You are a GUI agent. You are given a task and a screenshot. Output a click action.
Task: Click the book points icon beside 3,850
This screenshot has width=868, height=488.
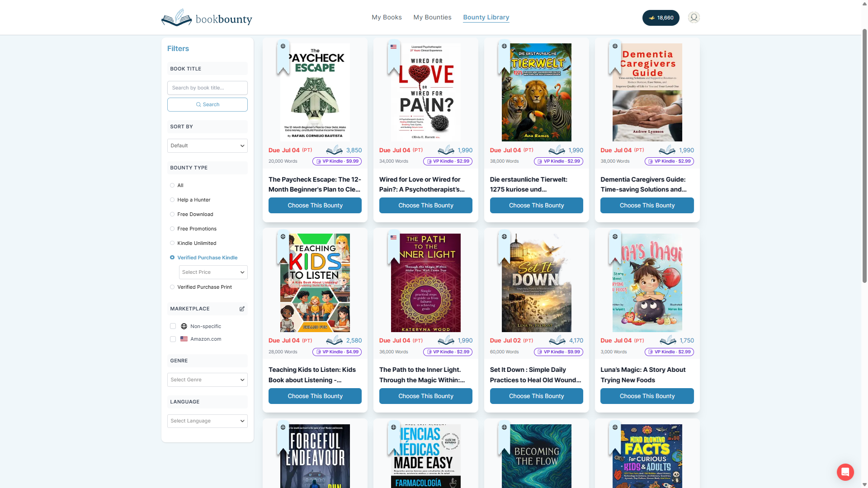click(x=335, y=150)
